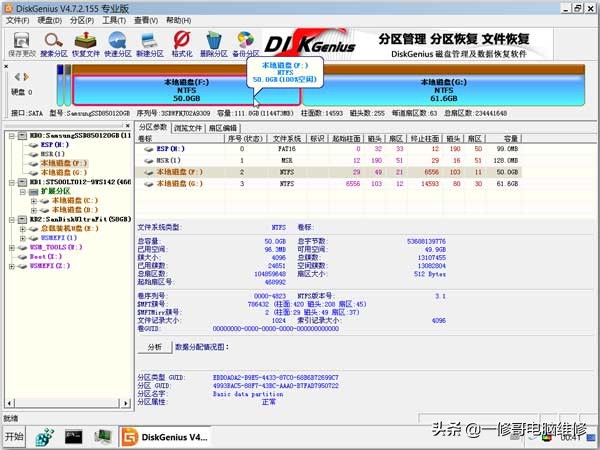
Task: Start Quick Partition (快速分区) tool
Action: pos(118,44)
